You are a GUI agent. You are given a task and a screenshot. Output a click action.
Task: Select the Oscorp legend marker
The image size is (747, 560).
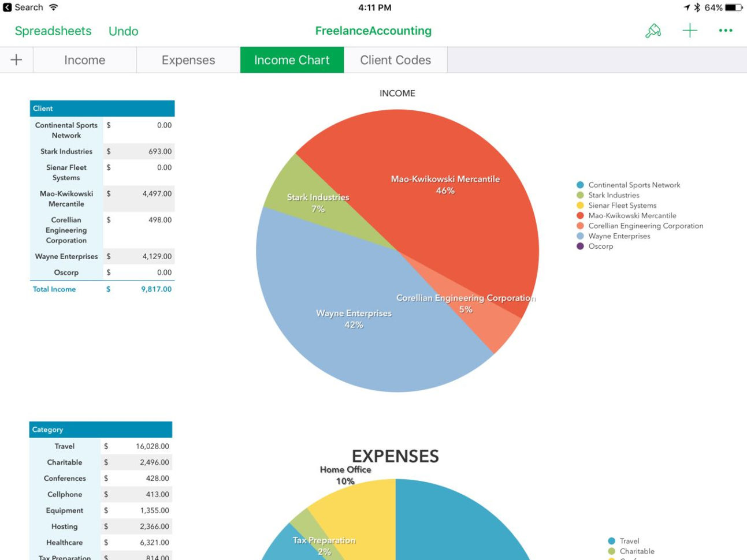pos(579,246)
